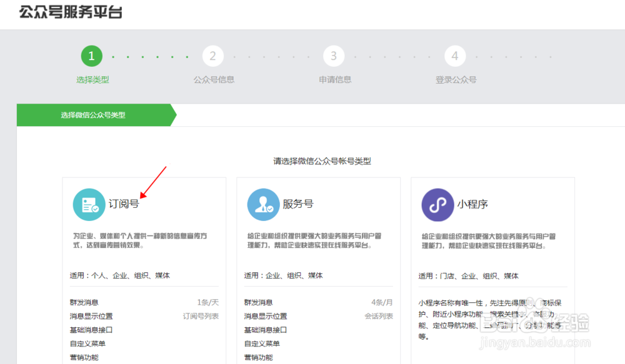Image resolution: width=625 pixels, height=364 pixels.
Task: Select the 订阅号 document icon
Action: 89,204
